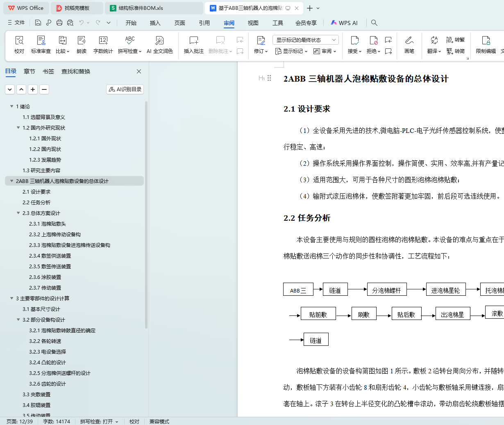Open the 插入 ribbon tab

click(155, 23)
